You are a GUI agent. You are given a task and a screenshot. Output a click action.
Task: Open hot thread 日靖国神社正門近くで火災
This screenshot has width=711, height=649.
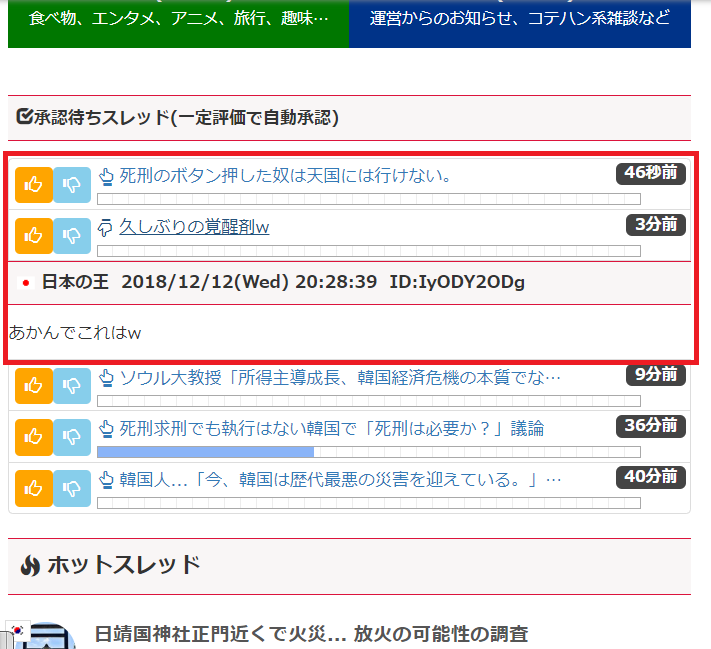[x=311, y=633]
